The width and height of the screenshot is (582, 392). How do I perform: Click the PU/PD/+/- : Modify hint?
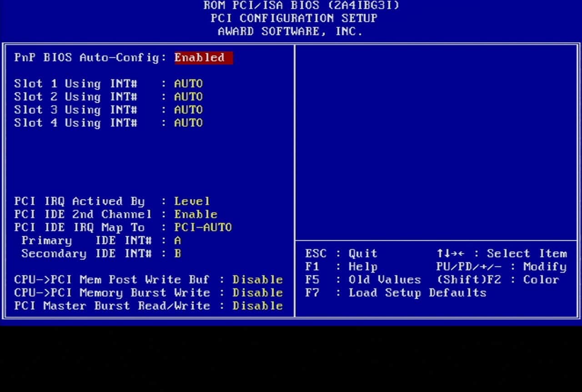point(502,267)
